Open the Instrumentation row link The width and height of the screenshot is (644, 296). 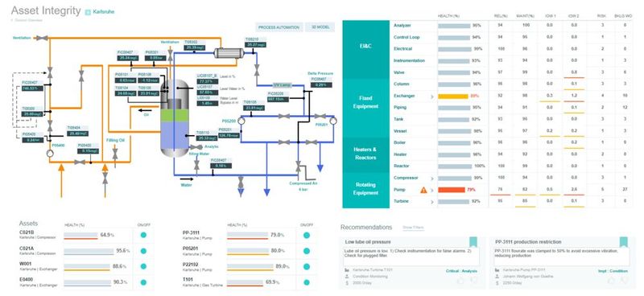click(409, 61)
